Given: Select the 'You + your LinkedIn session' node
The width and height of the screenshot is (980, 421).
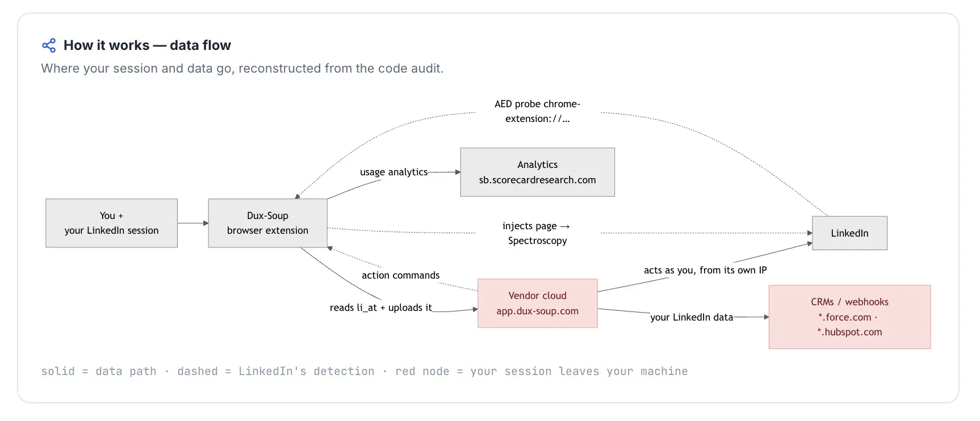Looking at the screenshot, I should point(111,223).
